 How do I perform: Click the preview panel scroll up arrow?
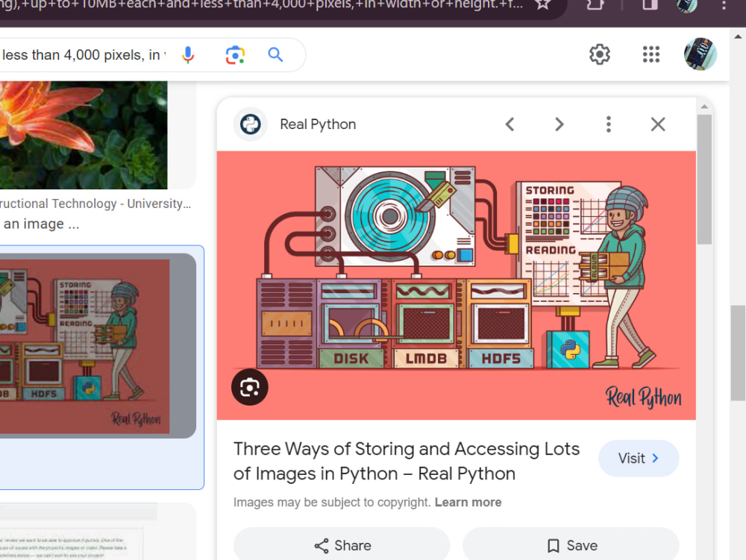(x=705, y=107)
